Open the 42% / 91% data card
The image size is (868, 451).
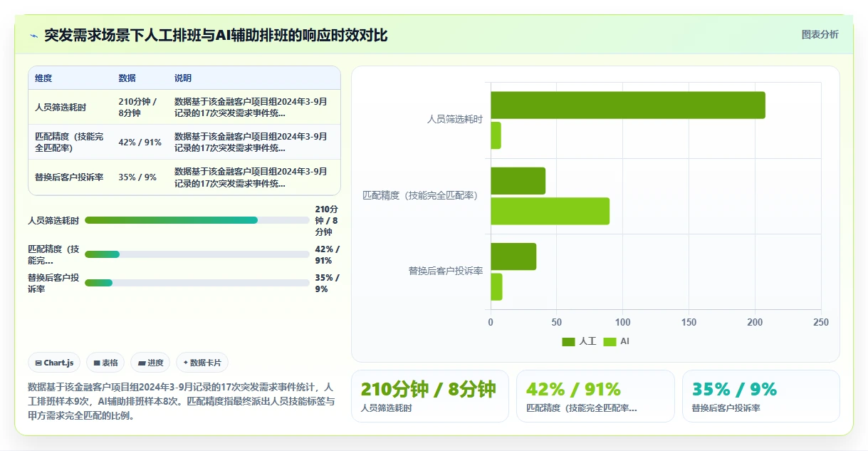coord(595,396)
